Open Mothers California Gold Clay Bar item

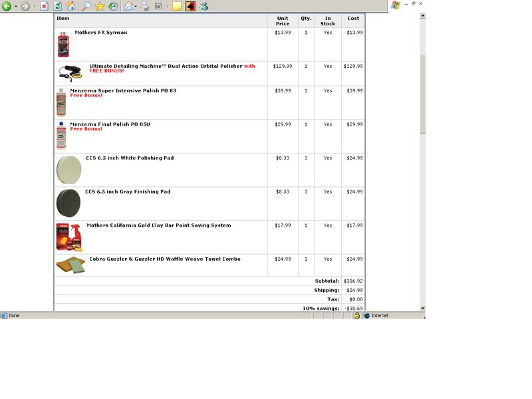point(159,225)
